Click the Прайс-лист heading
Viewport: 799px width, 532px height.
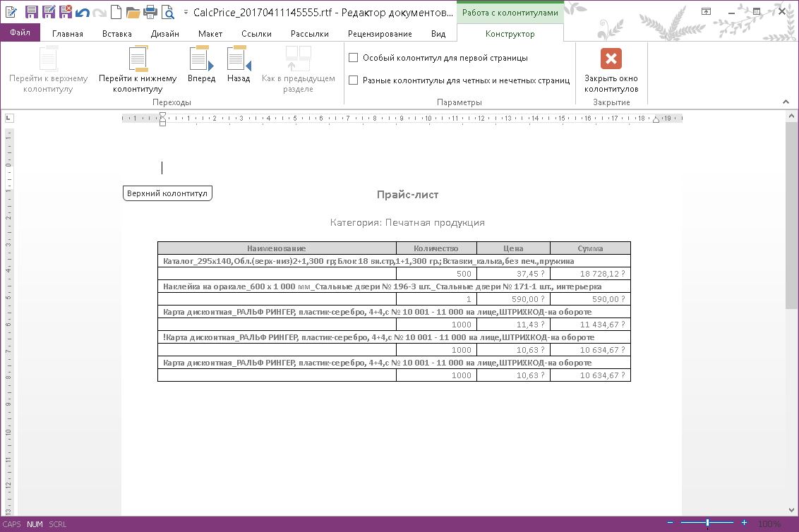tap(407, 194)
